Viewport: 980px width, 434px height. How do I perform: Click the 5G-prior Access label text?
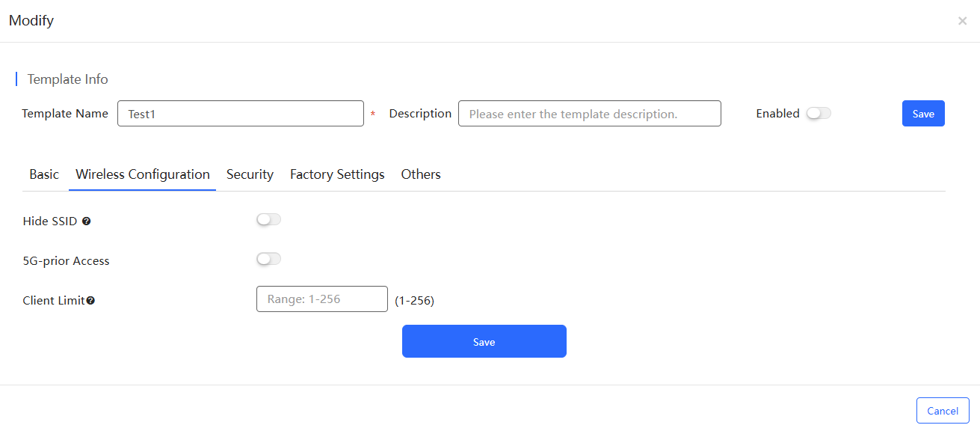tap(67, 261)
